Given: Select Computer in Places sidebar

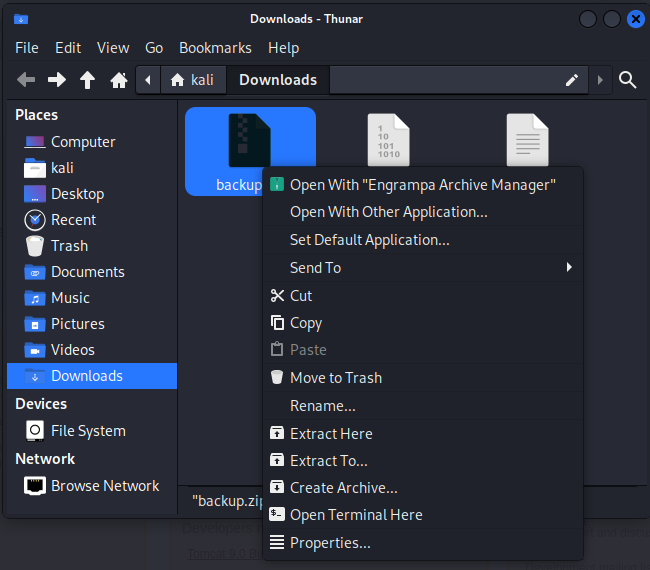Looking at the screenshot, I should pyautogui.click(x=92, y=142).
